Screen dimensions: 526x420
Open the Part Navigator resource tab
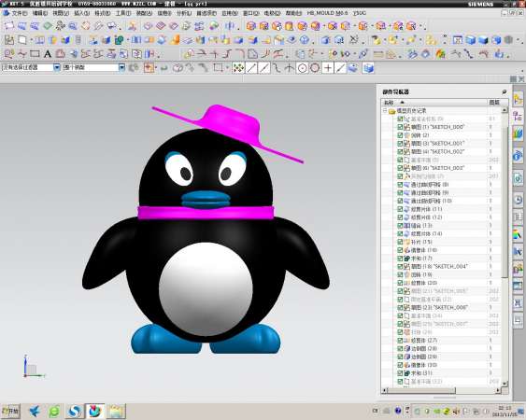[519, 117]
